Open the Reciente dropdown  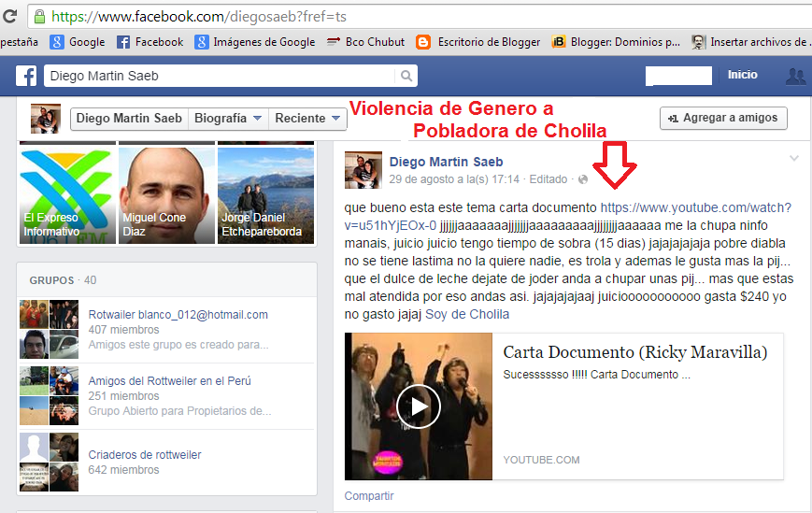(x=307, y=119)
